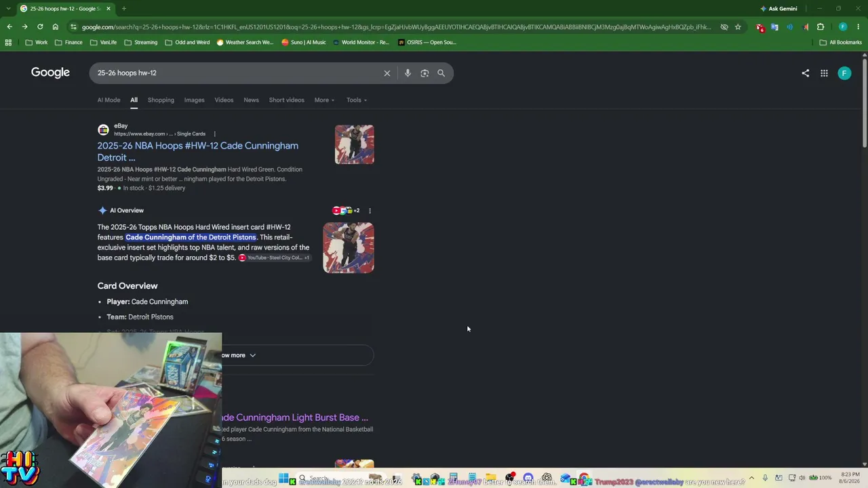Open the Tools dropdown
This screenshot has height=488, width=868.
pos(357,100)
